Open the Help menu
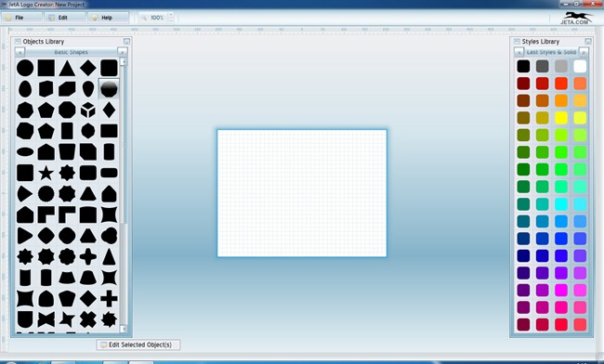The width and height of the screenshot is (604, 364). tap(108, 18)
